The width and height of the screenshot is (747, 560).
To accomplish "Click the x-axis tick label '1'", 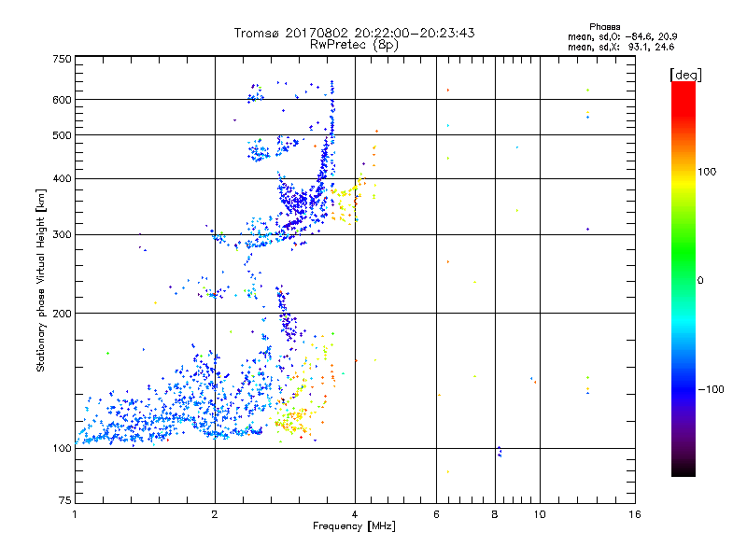I will coord(75,514).
